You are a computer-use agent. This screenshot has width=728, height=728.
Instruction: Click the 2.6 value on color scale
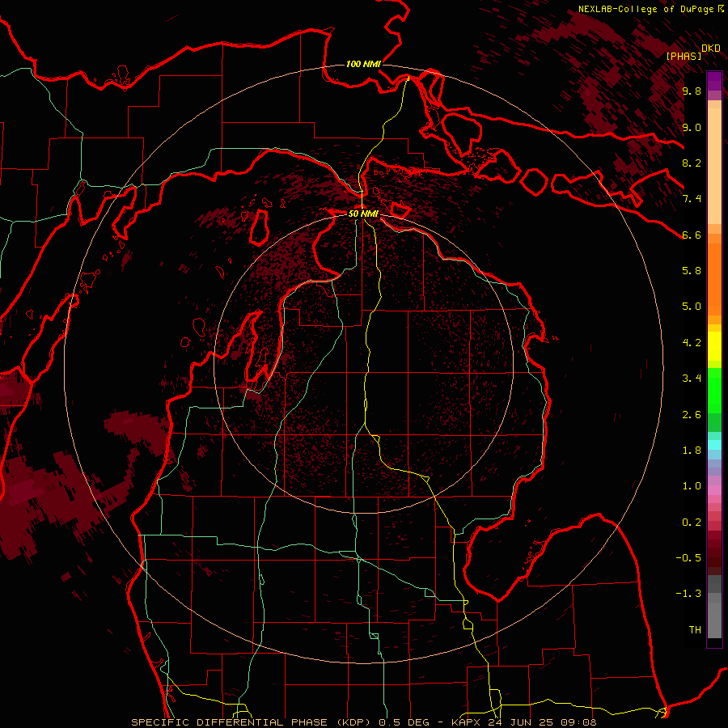(692, 415)
